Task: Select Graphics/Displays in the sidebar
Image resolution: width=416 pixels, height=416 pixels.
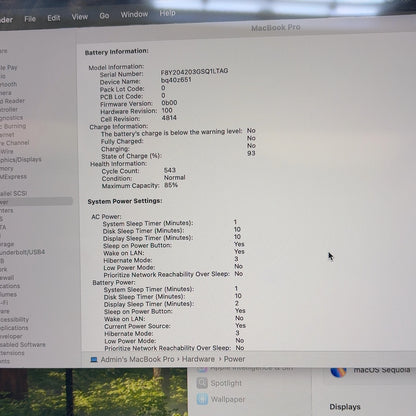Action: pos(21,160)
